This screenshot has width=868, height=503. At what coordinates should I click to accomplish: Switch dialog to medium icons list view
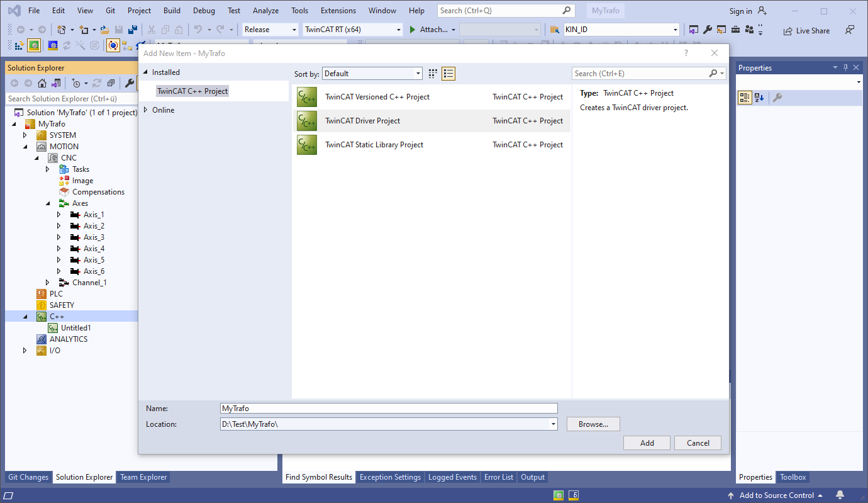(x=448, y=74)
